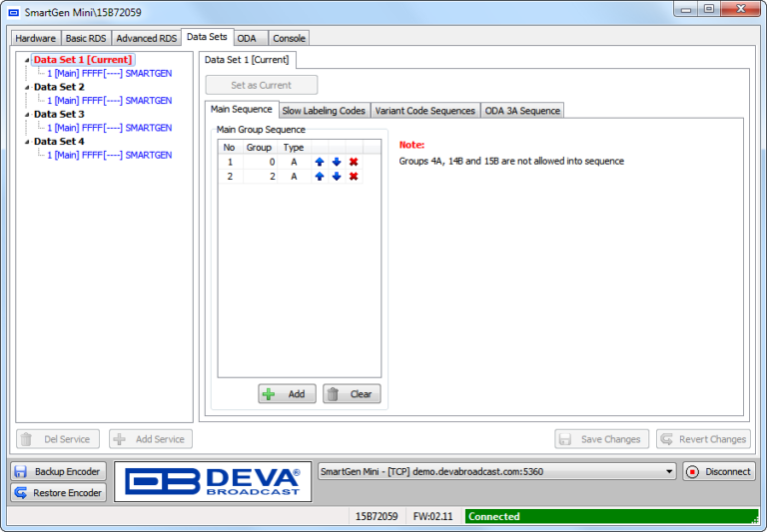Viewport: 767px width, 532px height.
Task: Open the Console tab
Action: click(x=289, y=38)
